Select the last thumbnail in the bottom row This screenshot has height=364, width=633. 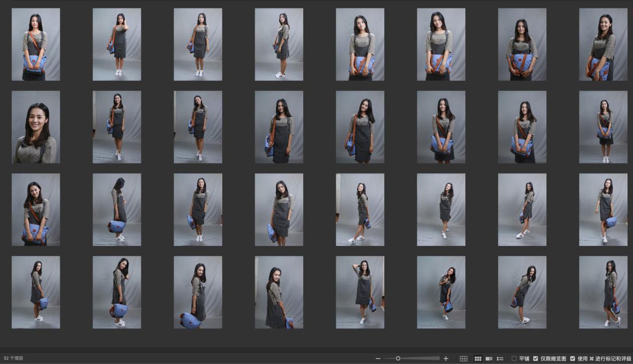[x=603, y=292]
